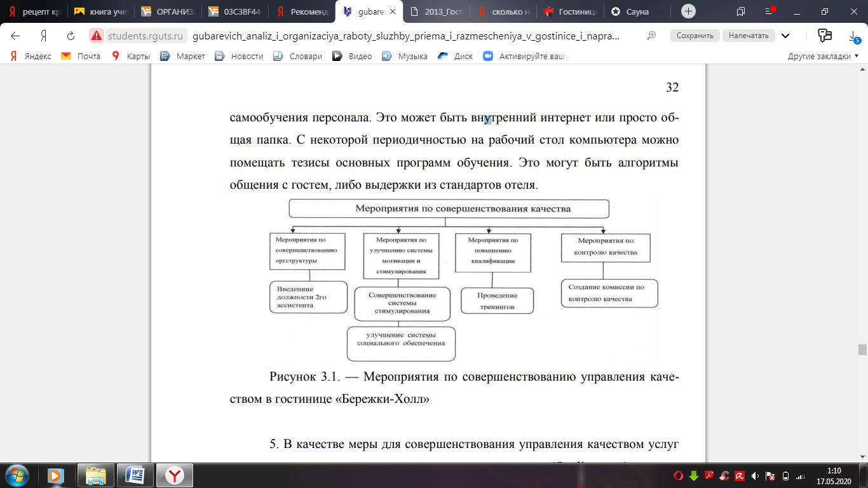Switch to the Рекоменд tab
Screen dimensions: 868x488
point(304,11)
